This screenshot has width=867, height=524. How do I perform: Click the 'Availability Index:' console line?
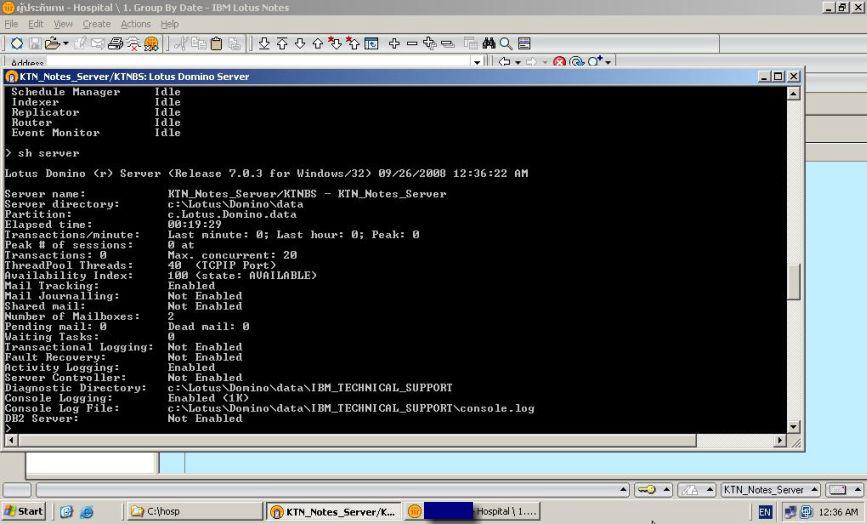click(x=160, y=275)
